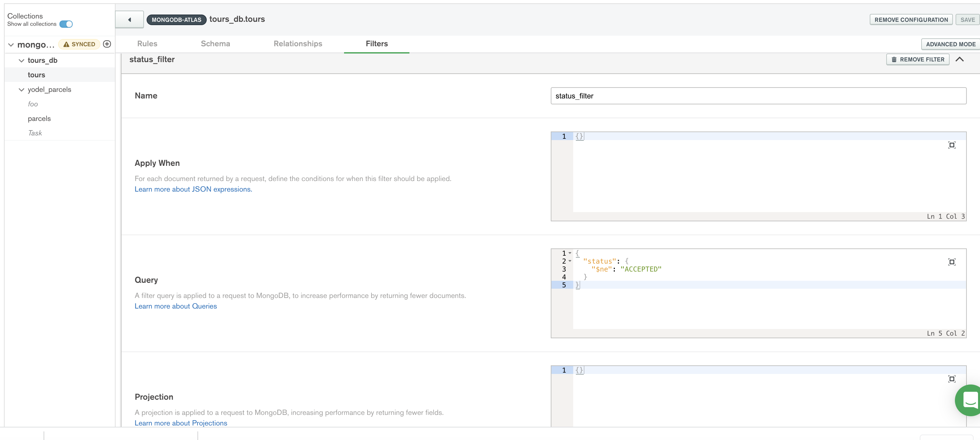
Task: Expand the Projection editor to fullscreen
Action: 952,379
